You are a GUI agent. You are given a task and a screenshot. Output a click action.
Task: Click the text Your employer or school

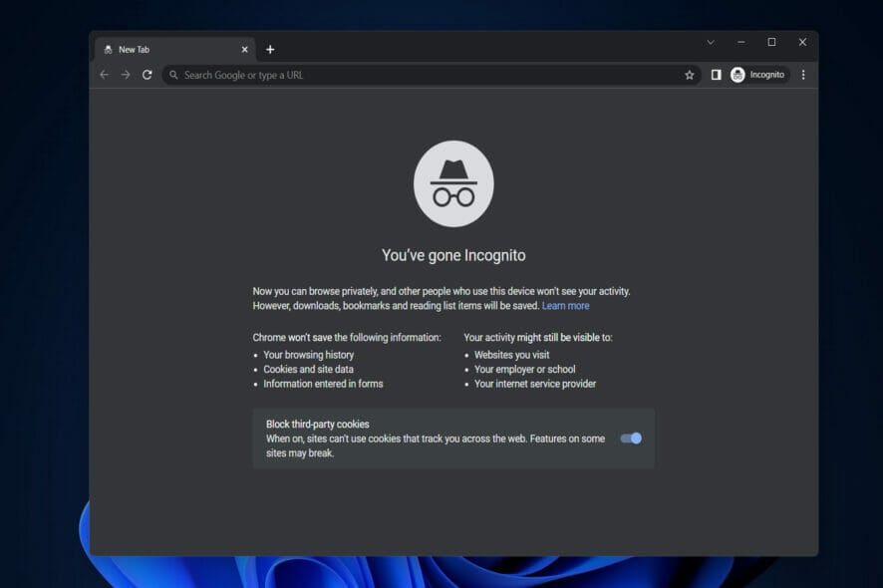tap(525, 370)
